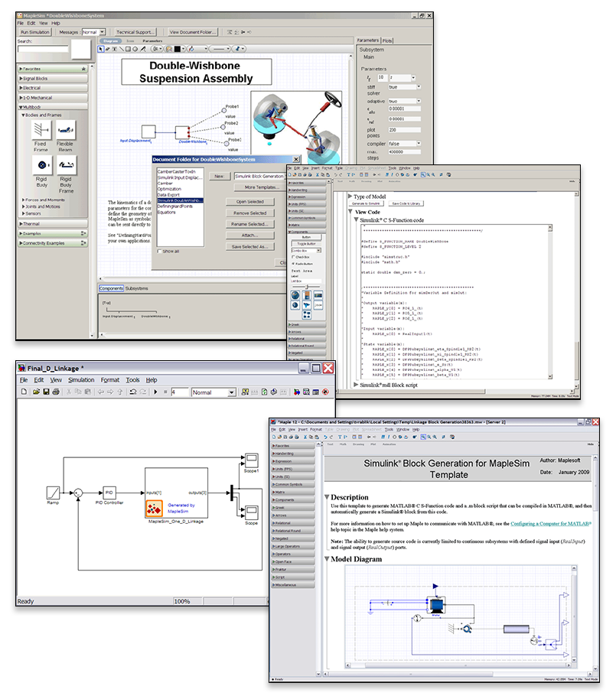Open the Library Browser icon in Simulink toolbar
Viewport: 616px width, 699px height.
pos(297,392)
